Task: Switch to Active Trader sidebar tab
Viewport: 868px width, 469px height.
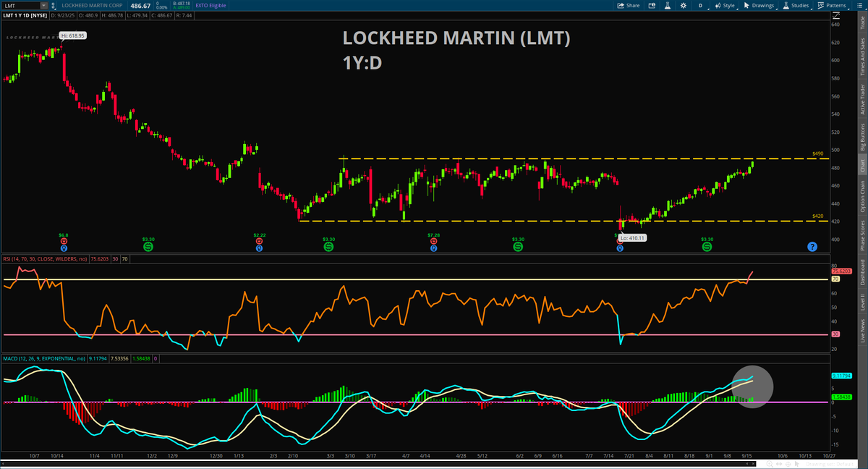Action: (861, 100)
